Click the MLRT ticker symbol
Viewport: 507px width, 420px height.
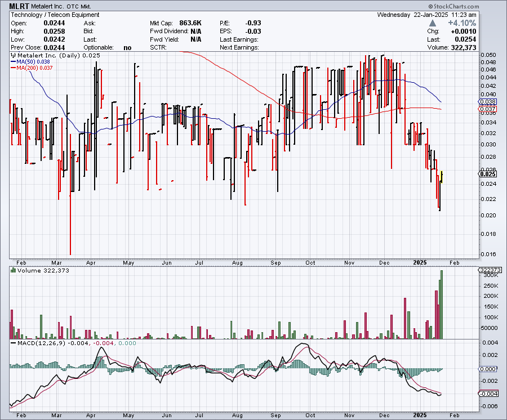click(x=19, y=6)
